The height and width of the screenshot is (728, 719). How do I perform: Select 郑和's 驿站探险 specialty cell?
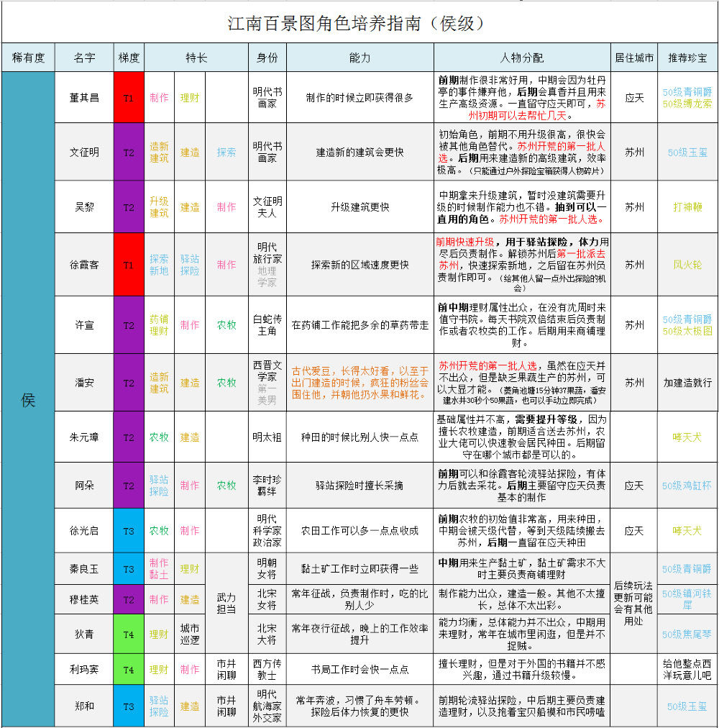click(x=159, y=706)
